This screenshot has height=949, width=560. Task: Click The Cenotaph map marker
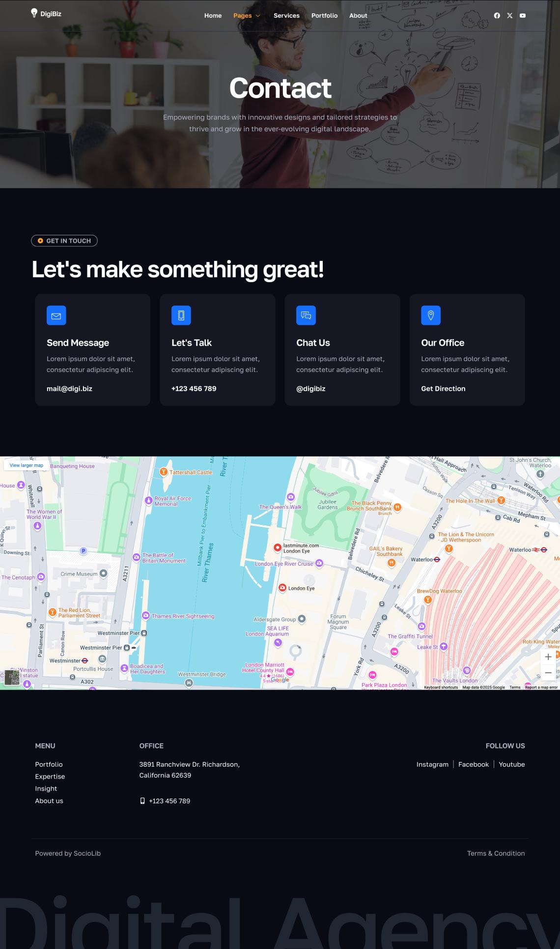pyautogui.click(x=41, y=577)
